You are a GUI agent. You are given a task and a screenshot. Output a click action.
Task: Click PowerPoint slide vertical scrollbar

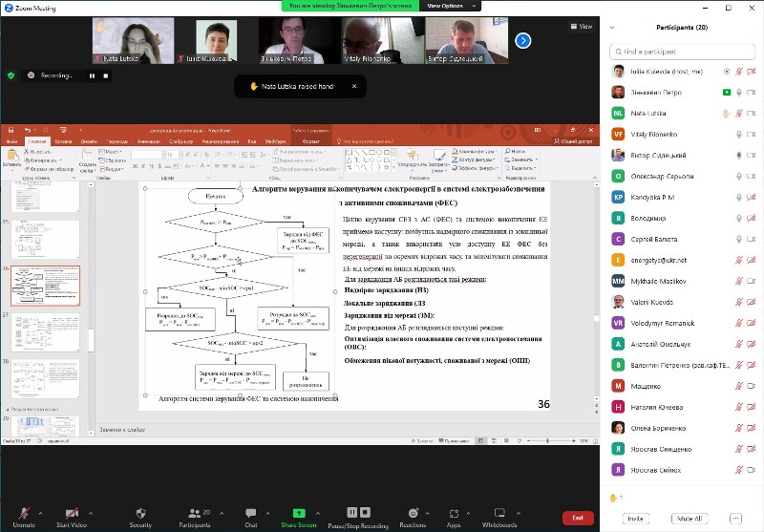pos(596,292)
